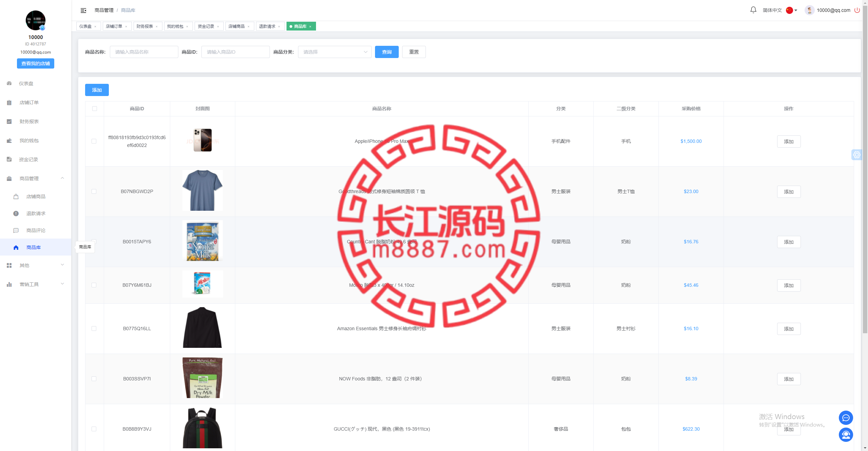The image size is (868, 451).
Task: Click the 退款请求 exclamation icon
Action: tap(16, 213)
